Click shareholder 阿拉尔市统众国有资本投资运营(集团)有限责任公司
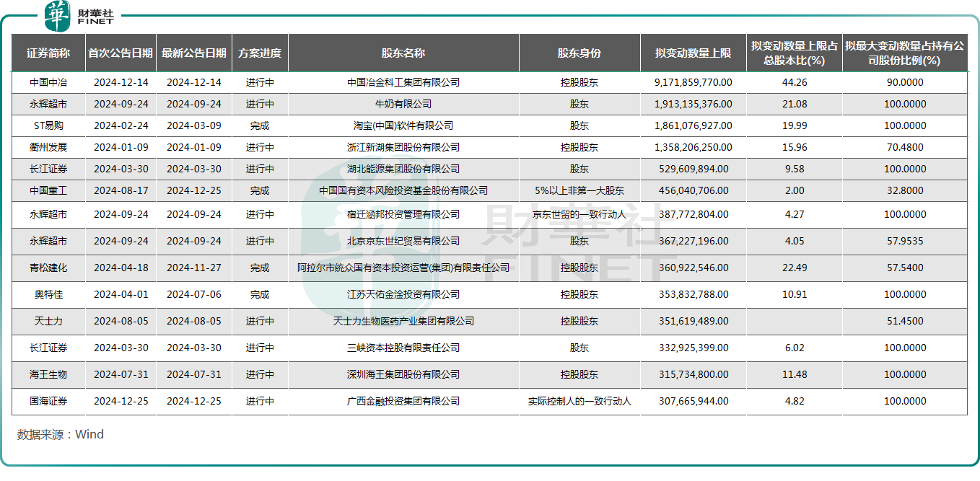Image resolution: width=980 pixels, height=481 pixels. coord(403,268)
